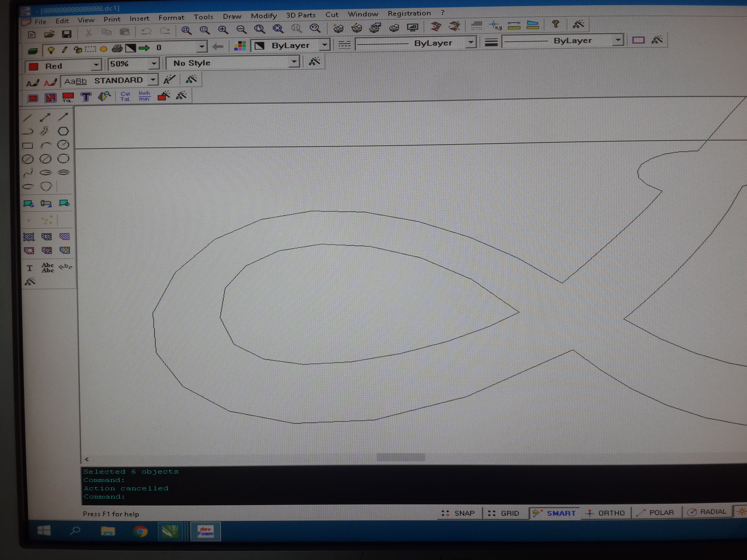Click the printer icon in the layer toolbar
This screenshot has width=747, height=560.
coord(117,49)
